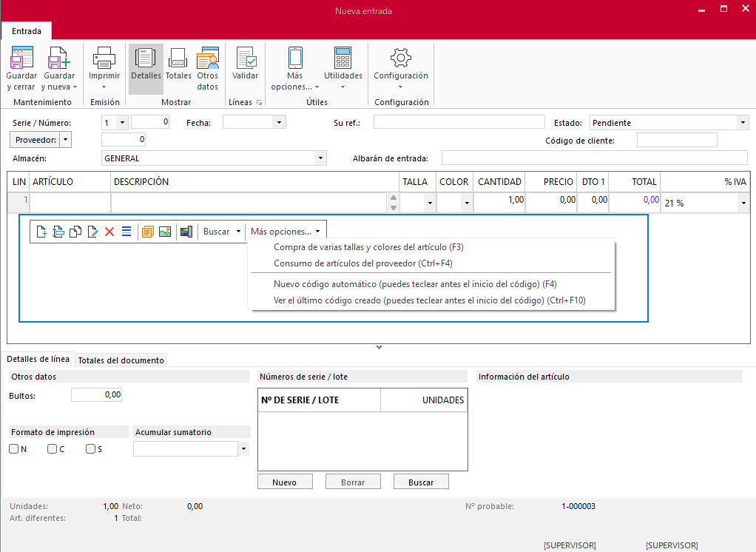Choose Ver el último código creado
Viewport: 756px width, 552px height.
430,300
